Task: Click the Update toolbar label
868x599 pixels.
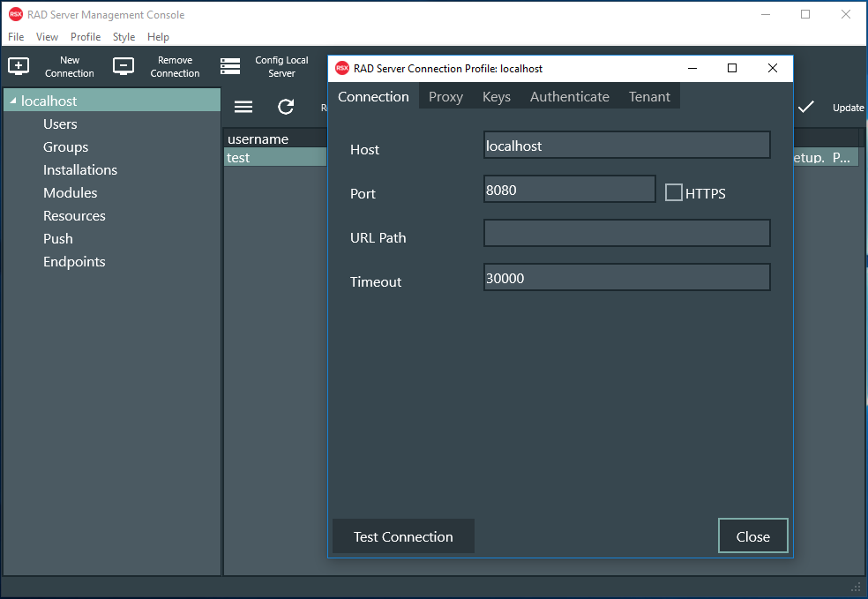Action: pyautogui.click(x=848, y=108)
